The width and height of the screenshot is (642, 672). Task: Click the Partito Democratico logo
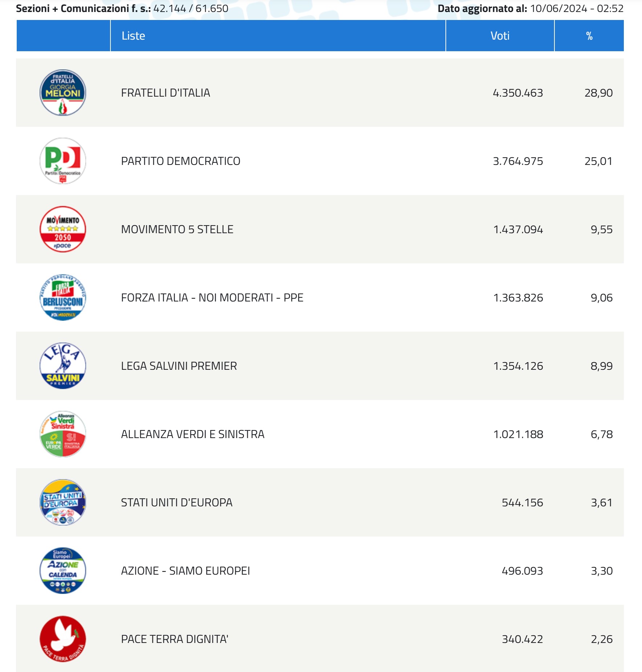tap(62, 161)
